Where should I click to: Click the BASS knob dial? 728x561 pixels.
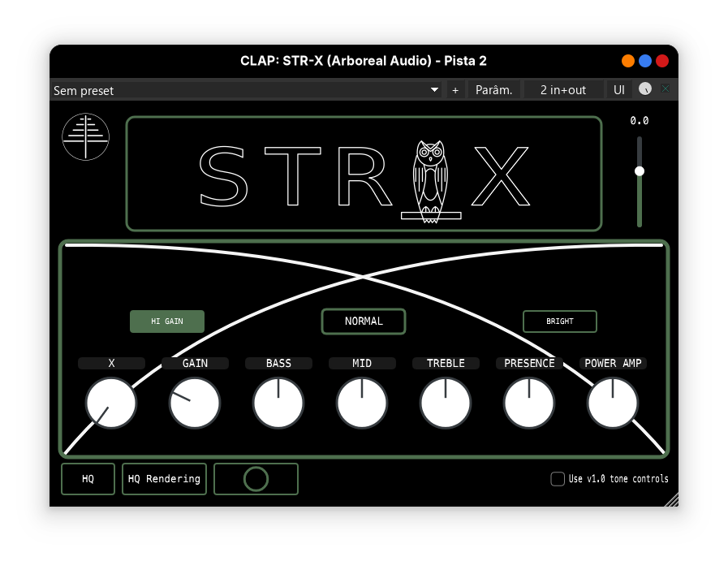[x=278, y=403]
